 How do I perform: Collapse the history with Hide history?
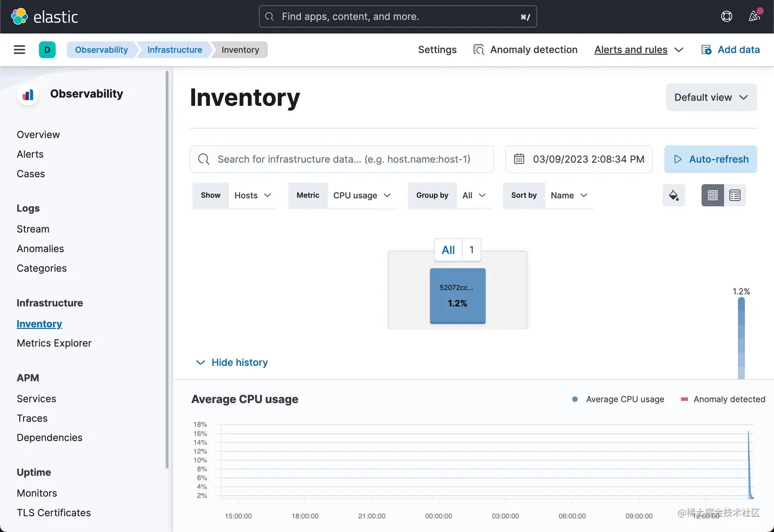click(x=232, y=362)
